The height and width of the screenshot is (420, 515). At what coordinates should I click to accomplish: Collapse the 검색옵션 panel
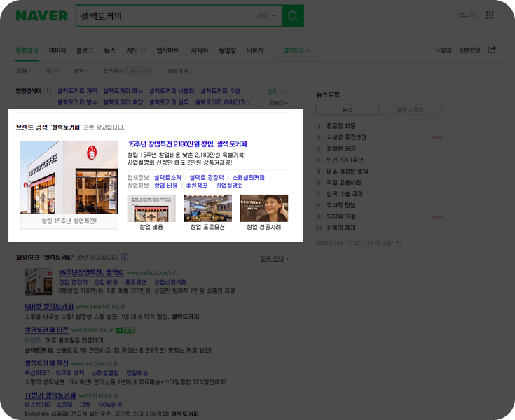tap(297, 50)
